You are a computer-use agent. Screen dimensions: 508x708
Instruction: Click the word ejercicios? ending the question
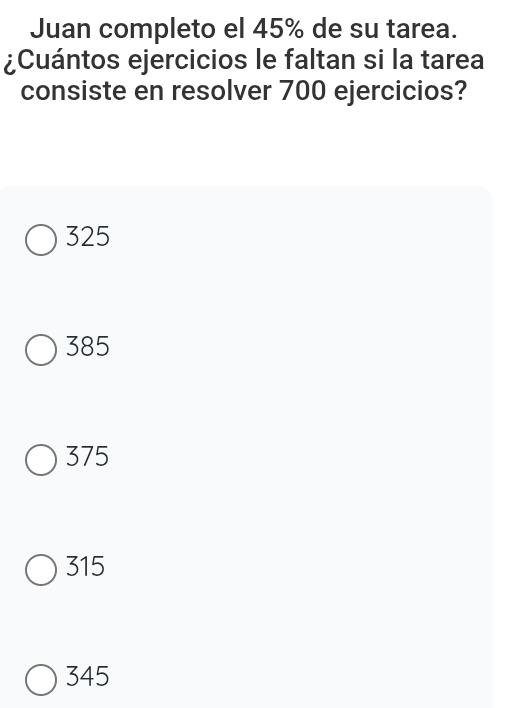[401, 92]
